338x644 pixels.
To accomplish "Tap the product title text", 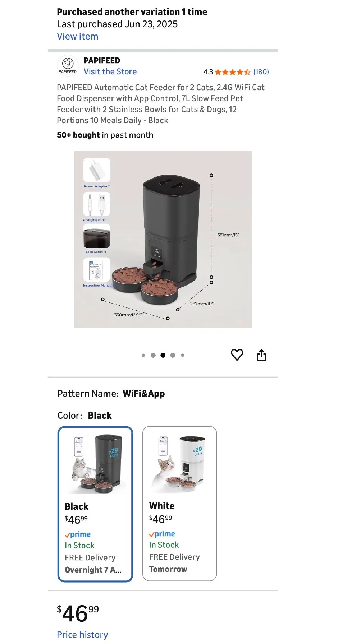I will tap(161, 104).
